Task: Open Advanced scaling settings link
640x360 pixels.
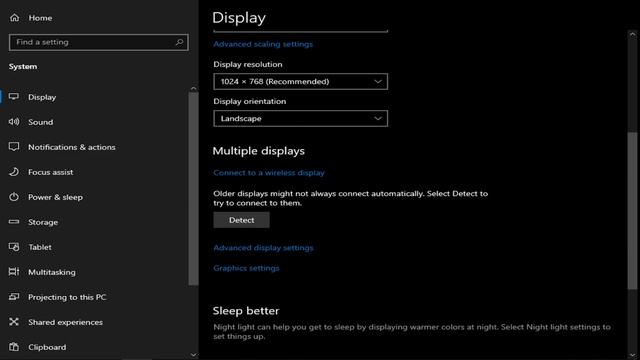Action: point(263,44)
